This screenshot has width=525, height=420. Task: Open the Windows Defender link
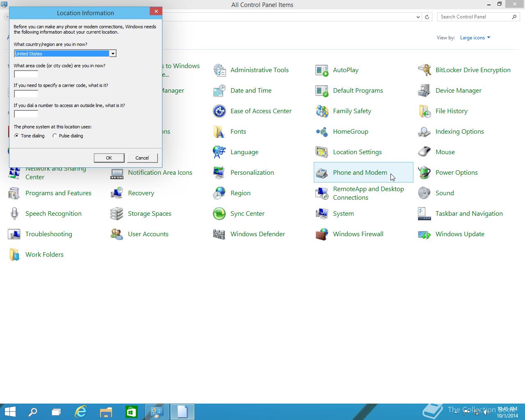point(258,234)
